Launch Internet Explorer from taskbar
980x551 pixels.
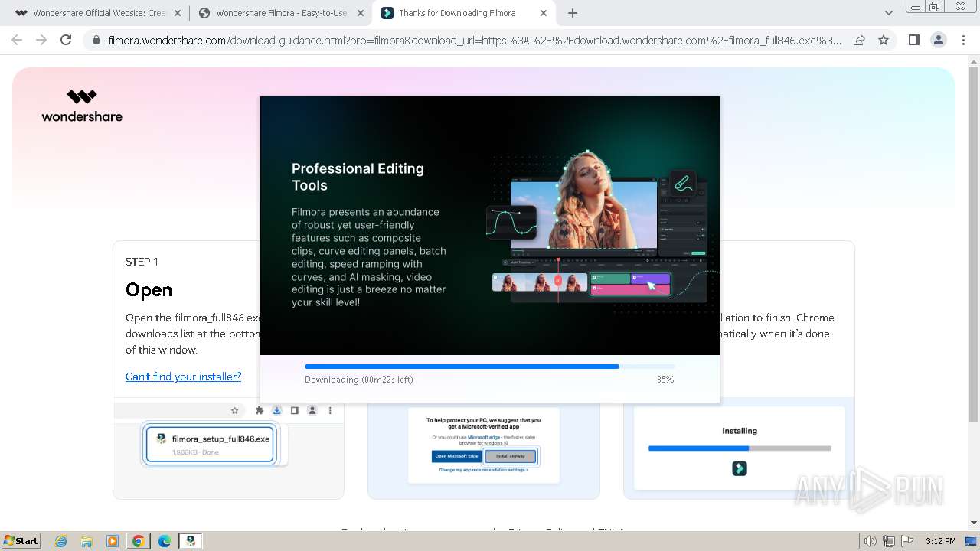pyautogui.click(x=61, y=541)
